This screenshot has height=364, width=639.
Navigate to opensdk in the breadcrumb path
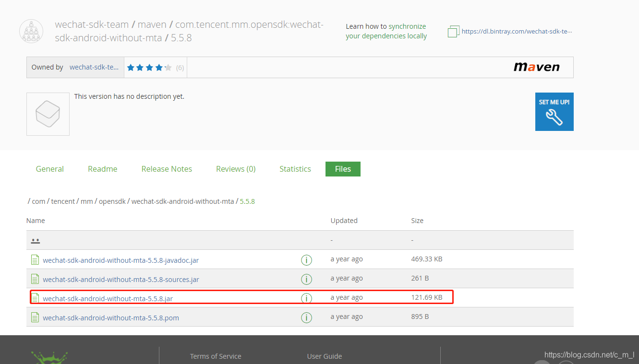112,201
